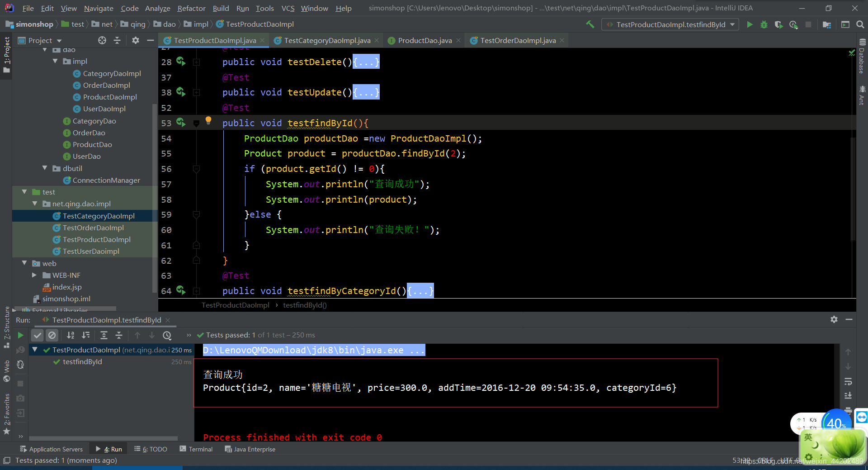Click the horizontal scrollbar in the test tree
Viewport: 868px width, 470px height.
pos(104,438)
